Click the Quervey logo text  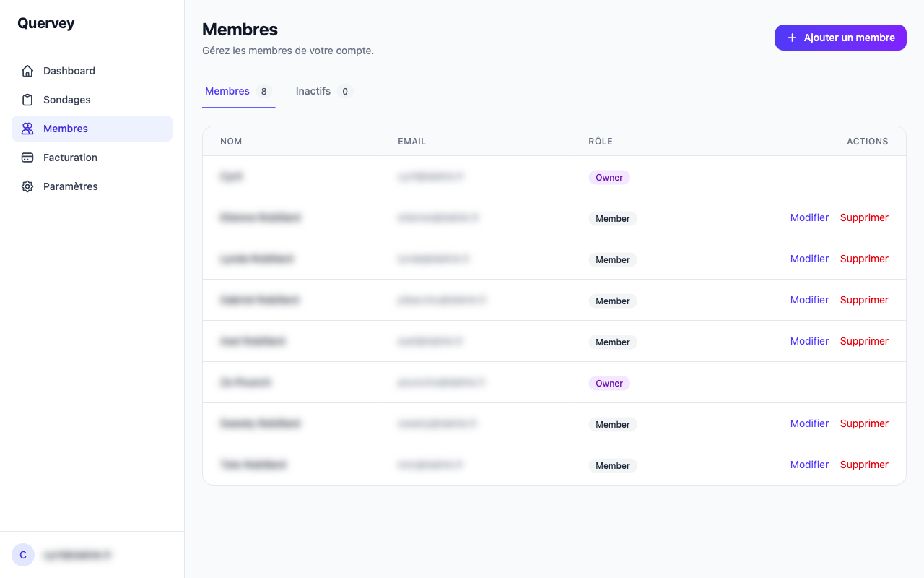coord(46,23)
